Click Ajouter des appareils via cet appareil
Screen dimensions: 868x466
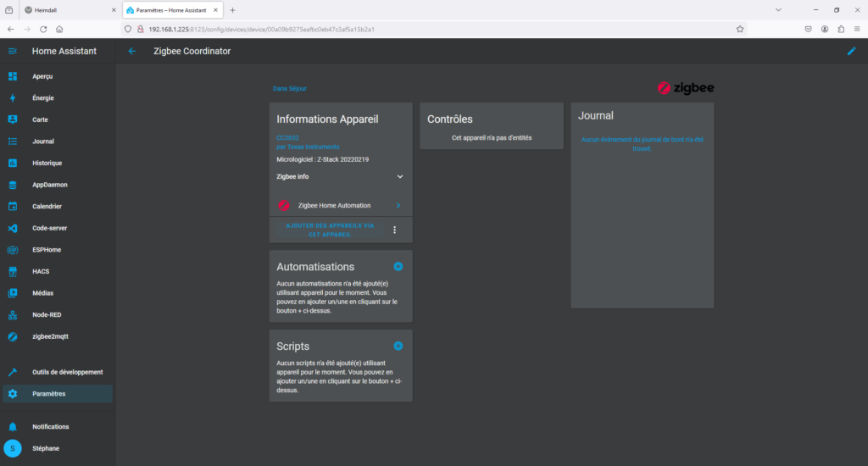pyautogui.click(x=330, y=230)
